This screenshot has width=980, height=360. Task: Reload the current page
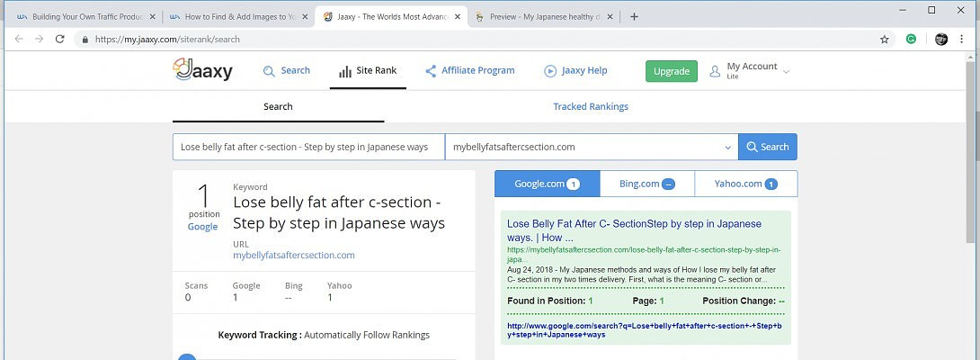point(60,40)
